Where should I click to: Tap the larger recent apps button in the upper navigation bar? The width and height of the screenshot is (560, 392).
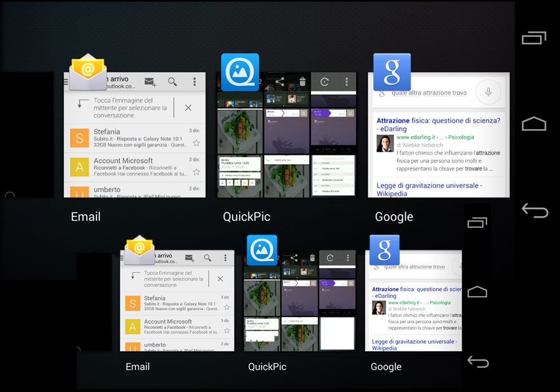click(x=534, y=38)
